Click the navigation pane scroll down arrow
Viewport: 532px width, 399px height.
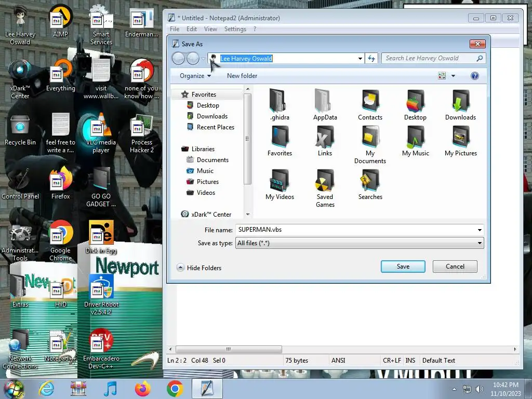[x=248, y=215]
